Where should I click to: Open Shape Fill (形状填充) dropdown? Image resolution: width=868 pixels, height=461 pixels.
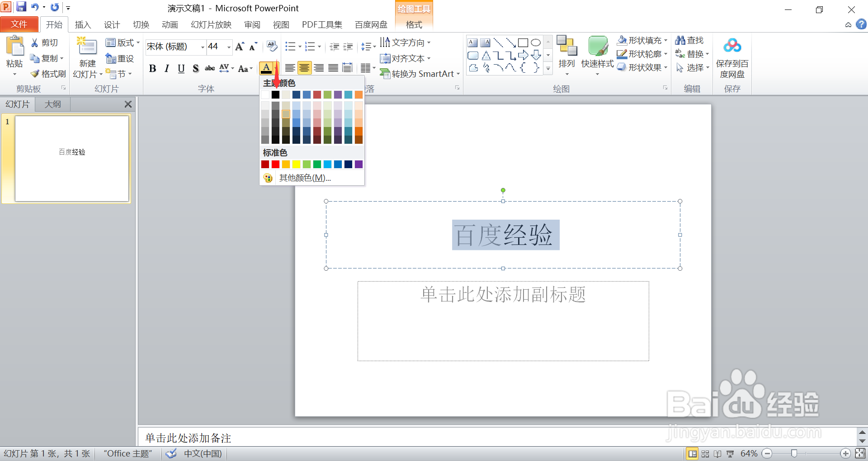click(x=642, y=40)
